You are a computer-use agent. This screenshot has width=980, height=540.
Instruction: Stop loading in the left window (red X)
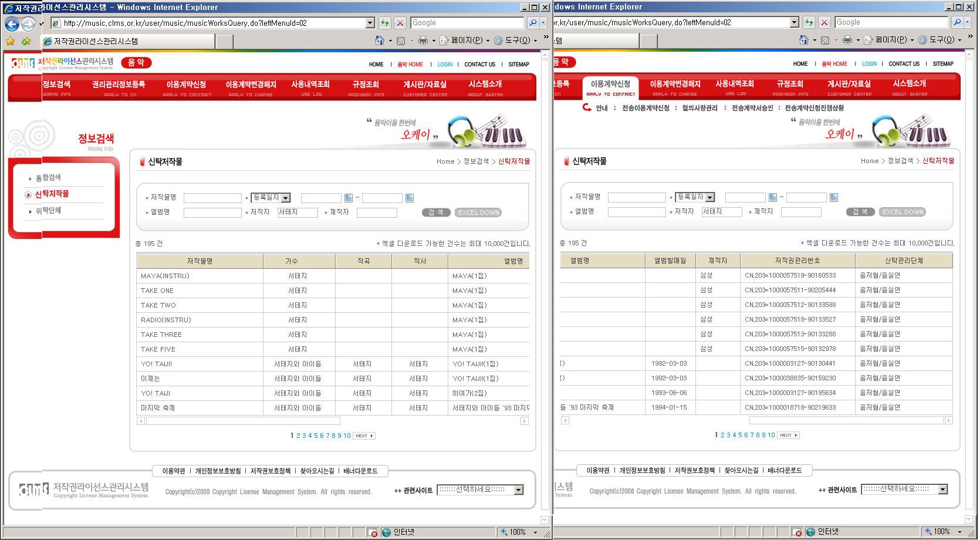[x=400, y=23]
